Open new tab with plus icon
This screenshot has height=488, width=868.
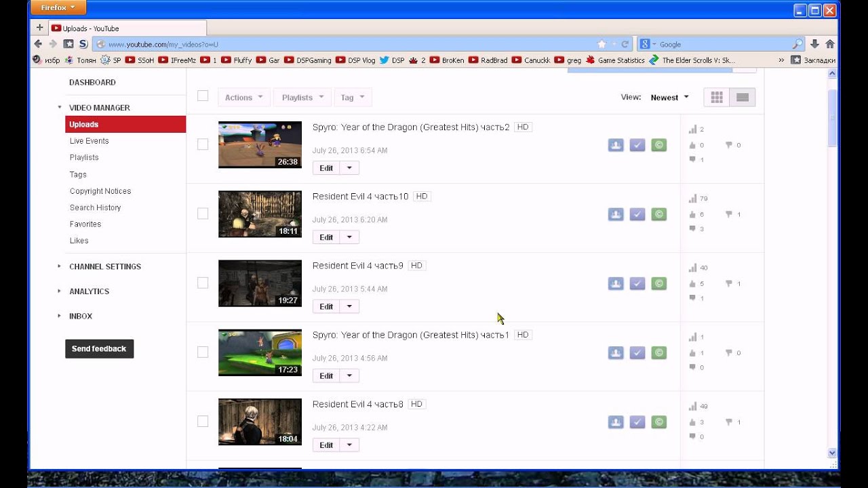pyautogui.click(x=39, y=28)
